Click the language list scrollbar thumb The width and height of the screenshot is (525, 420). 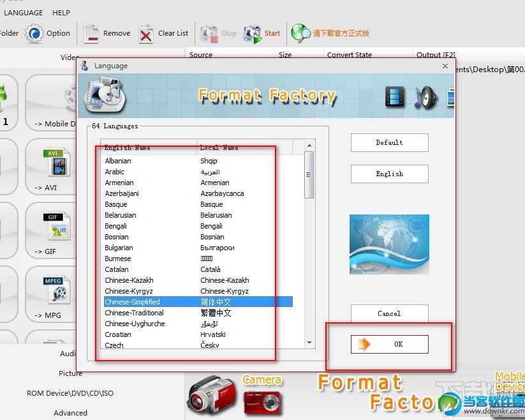(309, 175)
